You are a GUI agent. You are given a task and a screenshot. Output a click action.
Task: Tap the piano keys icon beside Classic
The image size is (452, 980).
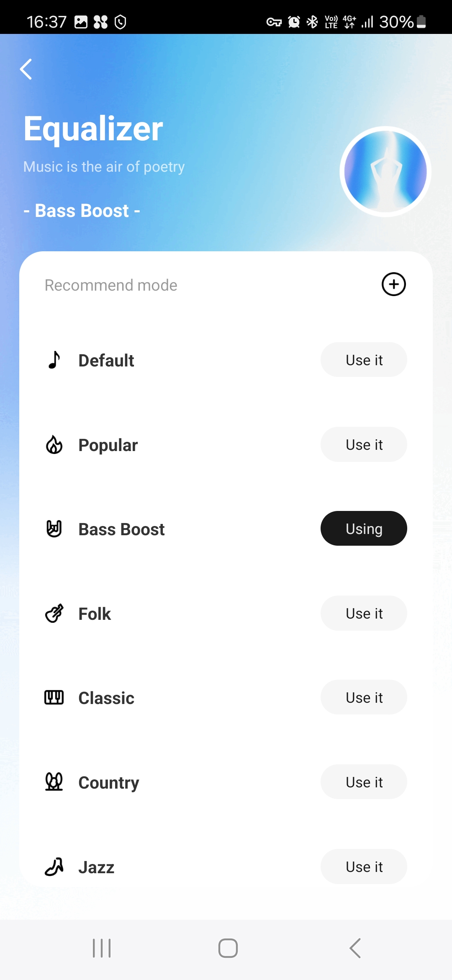click(54, 698)
